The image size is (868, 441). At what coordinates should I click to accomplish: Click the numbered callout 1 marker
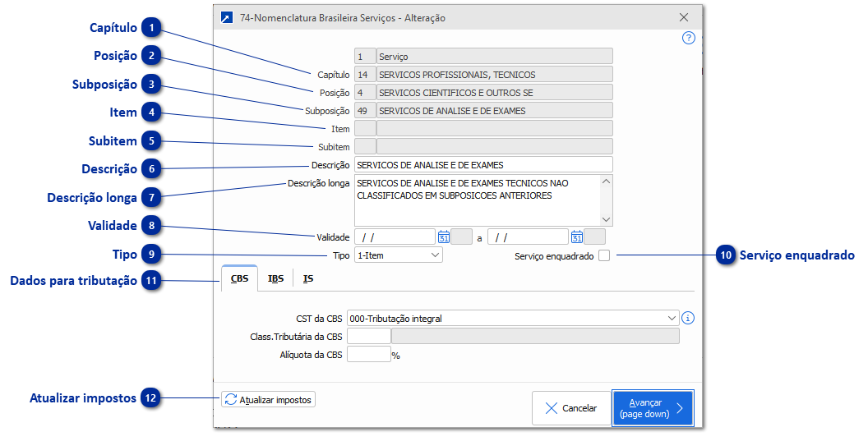coord(150,29)
